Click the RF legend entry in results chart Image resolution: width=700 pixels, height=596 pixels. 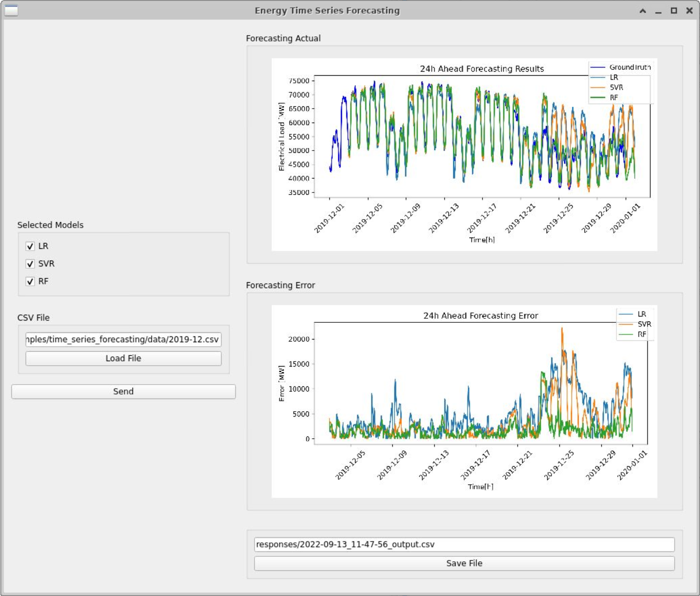click(x=604, y=97)
